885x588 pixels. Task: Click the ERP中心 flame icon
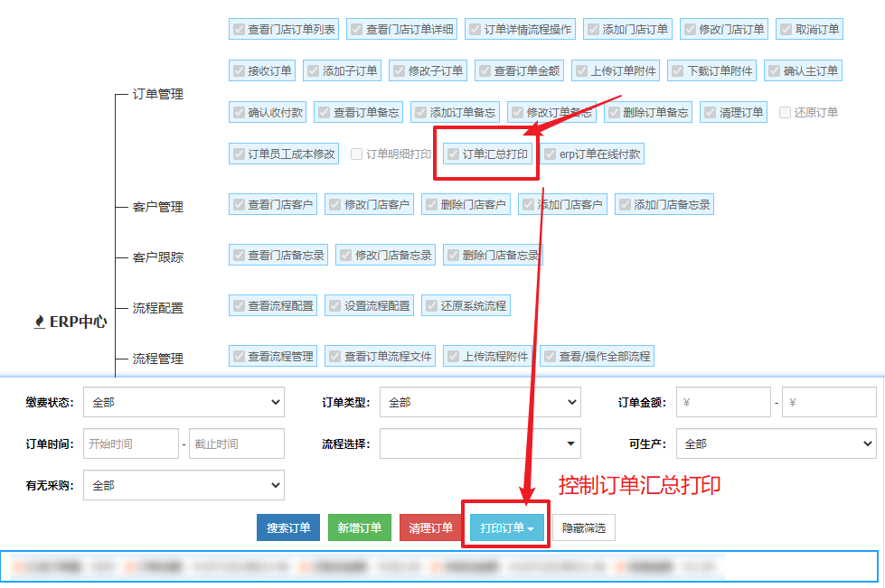tap(39, 322)
